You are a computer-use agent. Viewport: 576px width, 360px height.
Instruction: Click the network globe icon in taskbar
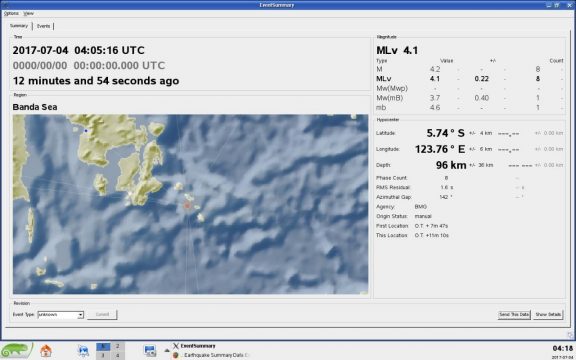point(83,351)
